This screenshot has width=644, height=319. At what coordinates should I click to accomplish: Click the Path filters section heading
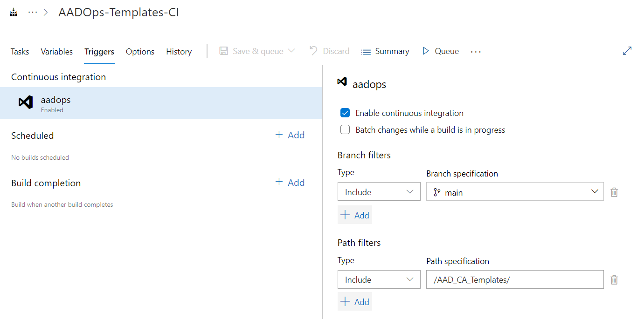(x=359, y=243)
